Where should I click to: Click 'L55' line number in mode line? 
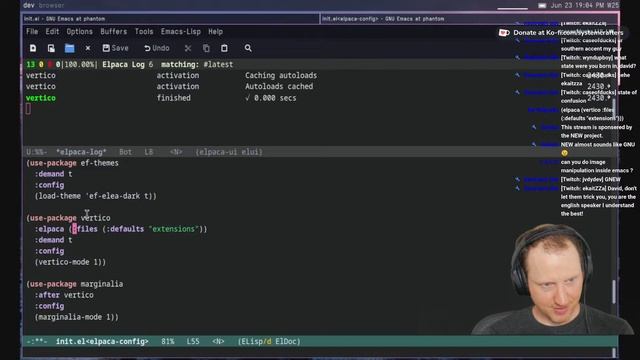[193, 341]
